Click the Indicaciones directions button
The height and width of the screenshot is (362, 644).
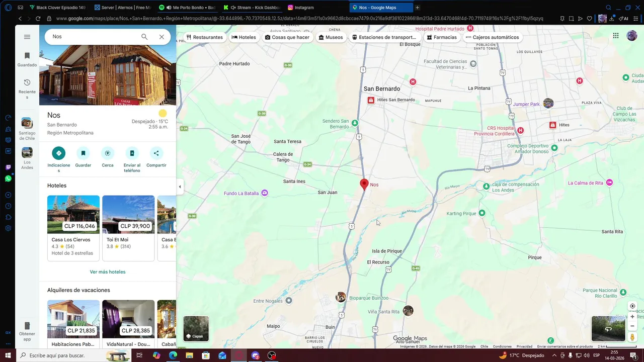tap(58, 153)
